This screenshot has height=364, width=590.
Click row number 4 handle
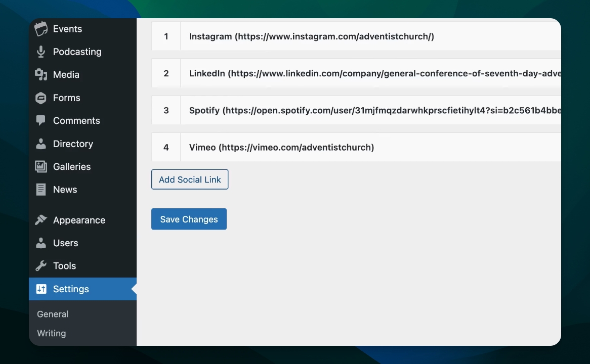tap(166, 147)
